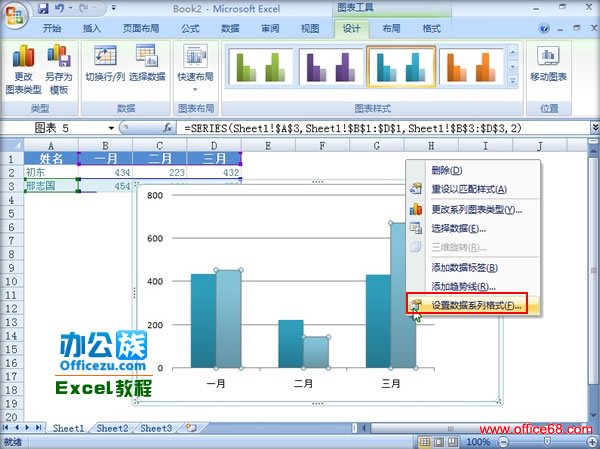The height and width of the screenshot is (449, 600).
Task: Go to the first sheet with navigation arrow
Action: click(5, 427)
